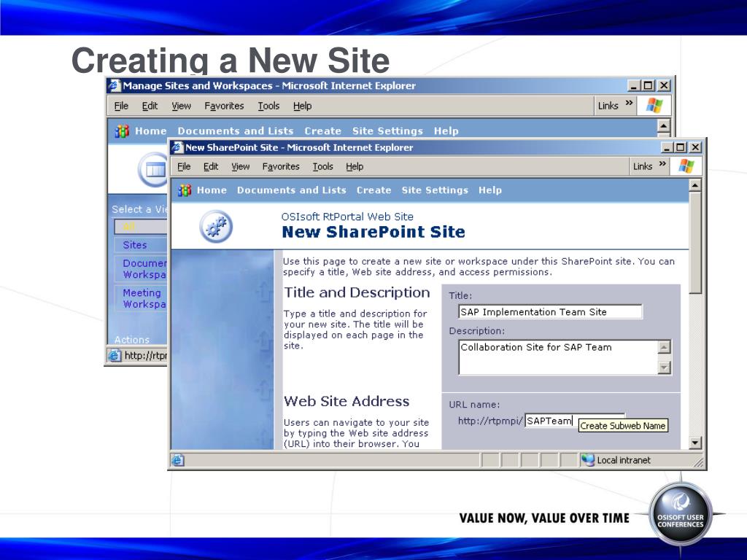The width and height of the screenshot is (747, 560).
Task: Open File menu in New SharePoint Site window
Action: click(x=184, y=167)
